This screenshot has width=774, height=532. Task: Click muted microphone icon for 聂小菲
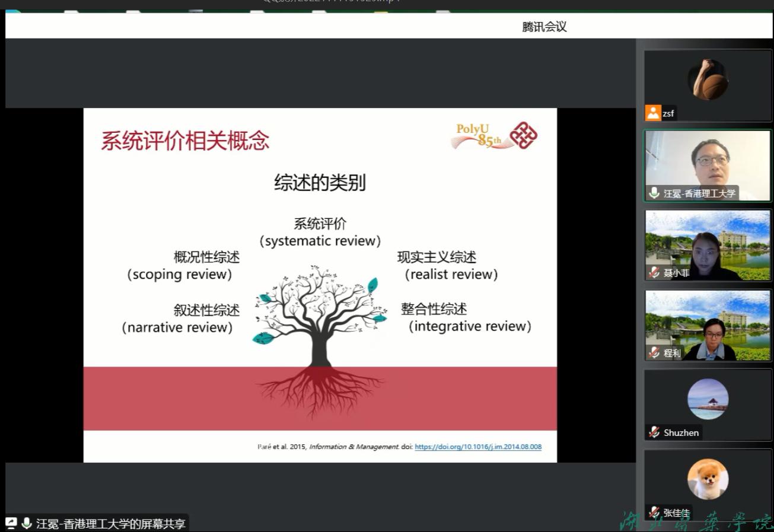click(x=654, y=273)
